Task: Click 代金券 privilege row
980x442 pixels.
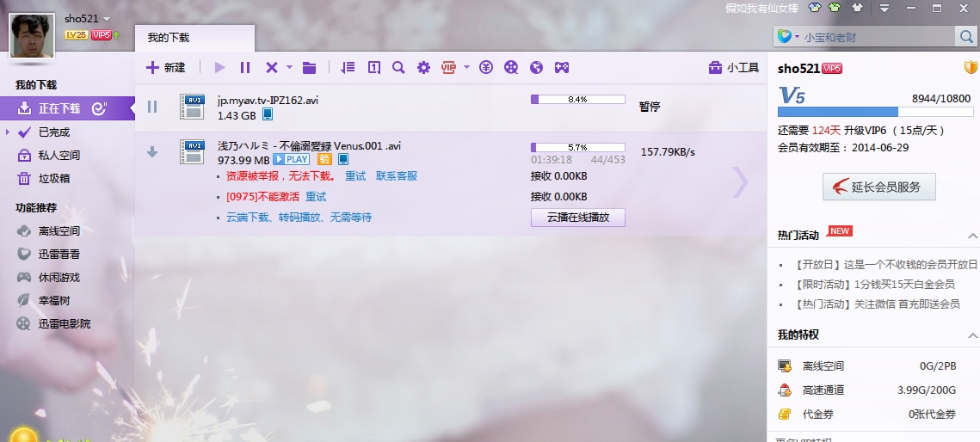Action: point(867,414)
